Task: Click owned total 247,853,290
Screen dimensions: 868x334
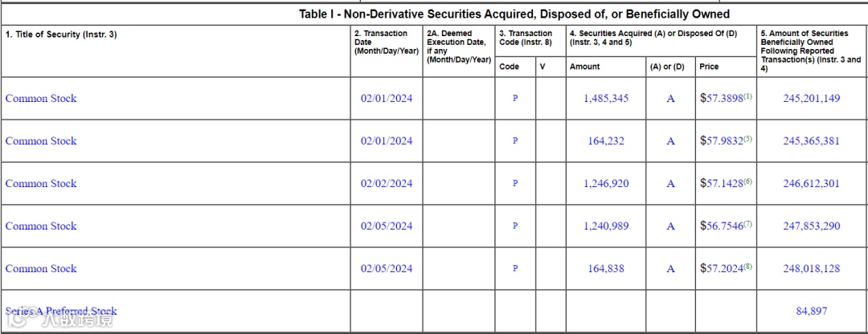Action: coord(812,226)
